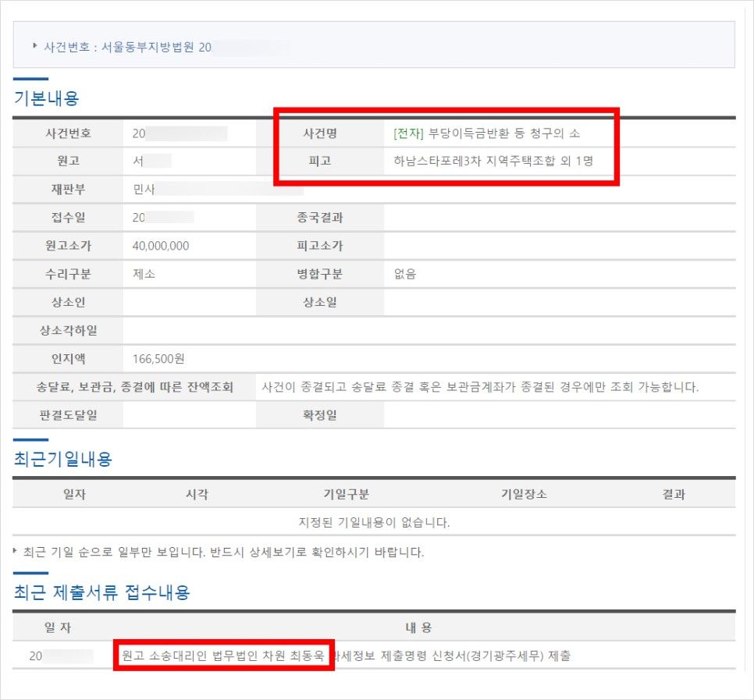Screen dimensions: 754x700
Task: Click the 판결도달일 row label
Action: point(68,415)
